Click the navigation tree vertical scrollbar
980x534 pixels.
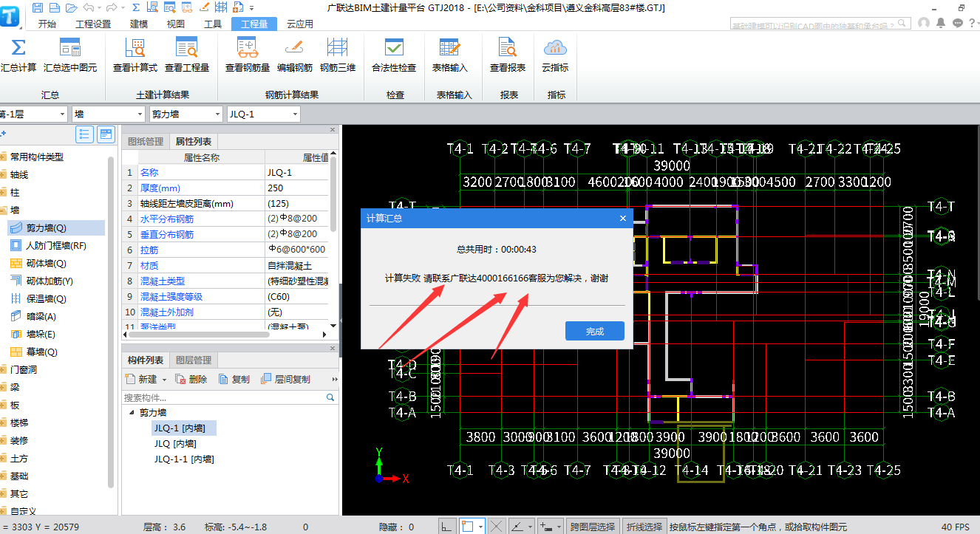pos(112,321)
